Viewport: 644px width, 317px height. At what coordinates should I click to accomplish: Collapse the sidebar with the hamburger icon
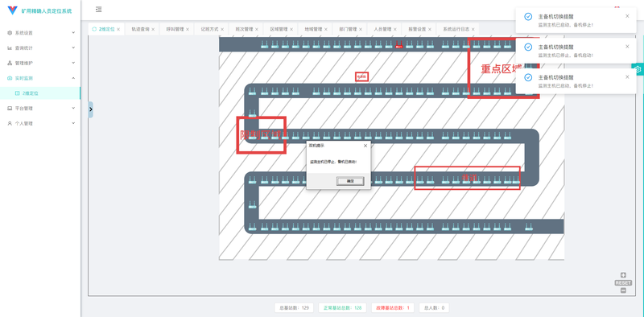click(98, 10)
